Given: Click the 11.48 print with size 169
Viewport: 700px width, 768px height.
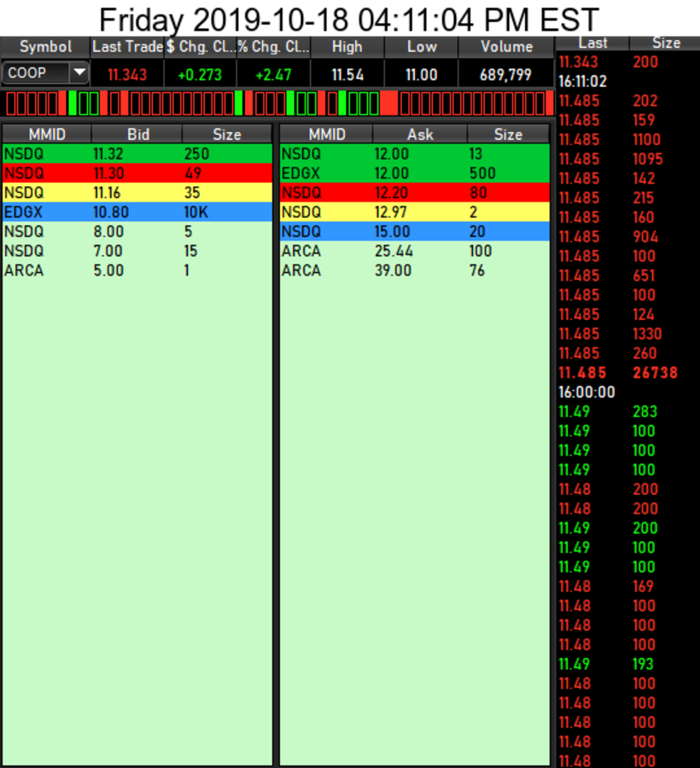Looking at the screenshot, I should (628, 586).
